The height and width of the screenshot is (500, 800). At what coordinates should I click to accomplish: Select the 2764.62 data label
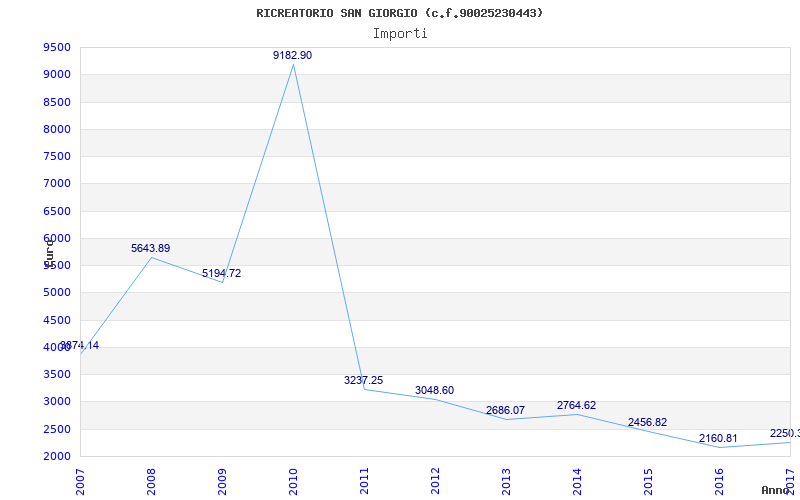(576, 406)
